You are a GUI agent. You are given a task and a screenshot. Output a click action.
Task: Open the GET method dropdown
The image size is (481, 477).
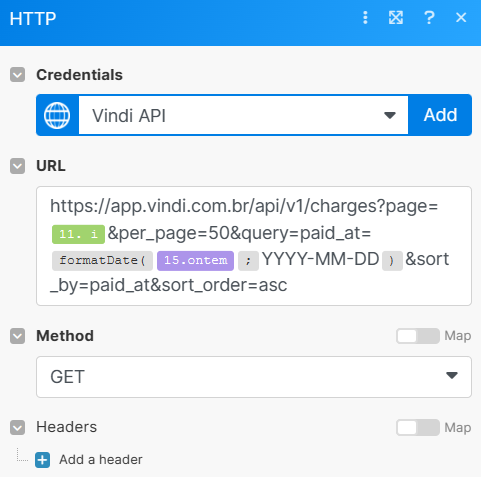point(254,377)
